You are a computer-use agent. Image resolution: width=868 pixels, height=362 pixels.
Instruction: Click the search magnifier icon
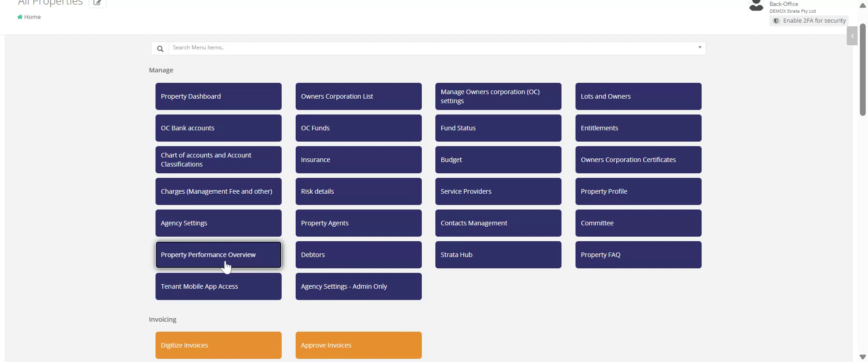coord(160,48)
